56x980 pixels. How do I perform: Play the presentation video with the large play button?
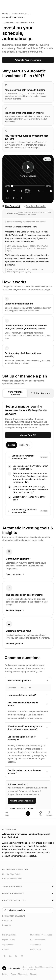[x=28, y=167]
